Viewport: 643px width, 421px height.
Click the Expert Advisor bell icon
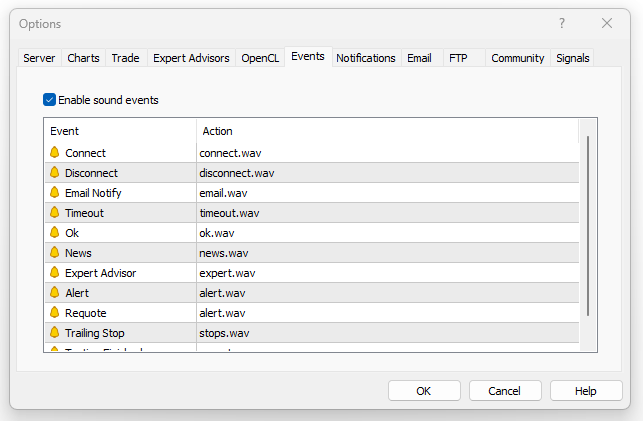(55, 273)
